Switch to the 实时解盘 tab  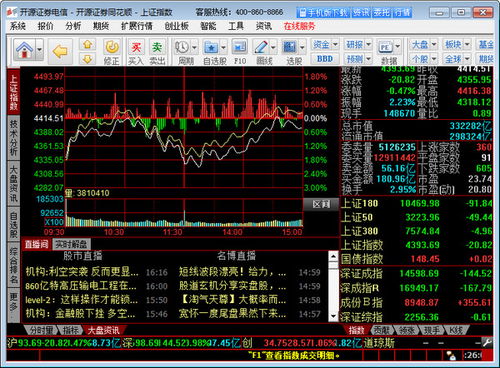(71, 244)
